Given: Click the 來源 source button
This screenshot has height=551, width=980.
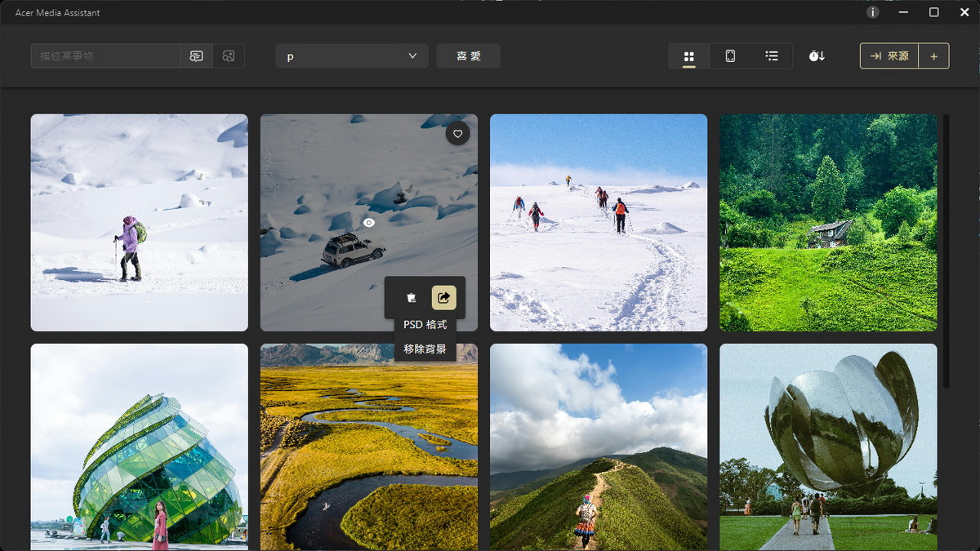Looking at the screenshot, I should [x=889, y=56].
